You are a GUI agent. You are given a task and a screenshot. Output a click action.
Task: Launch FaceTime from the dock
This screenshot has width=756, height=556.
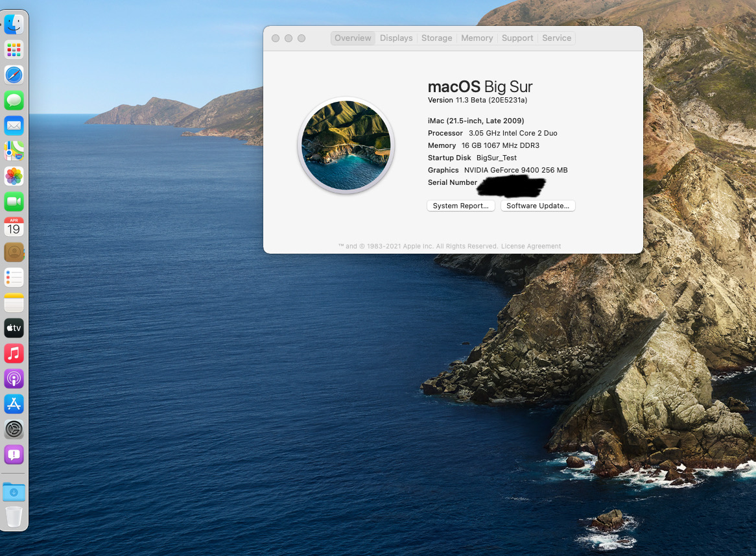pos(14,201)
